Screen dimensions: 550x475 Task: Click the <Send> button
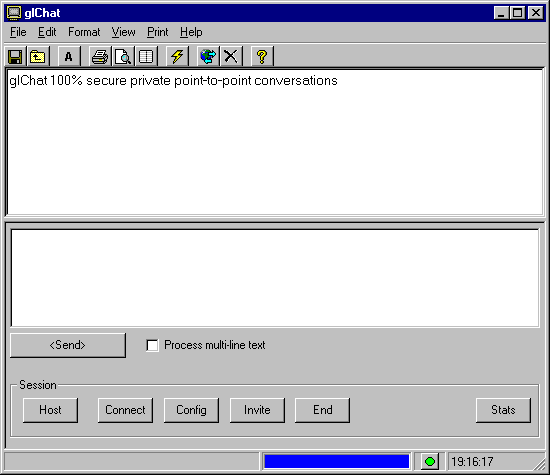(x=68, y=345)
